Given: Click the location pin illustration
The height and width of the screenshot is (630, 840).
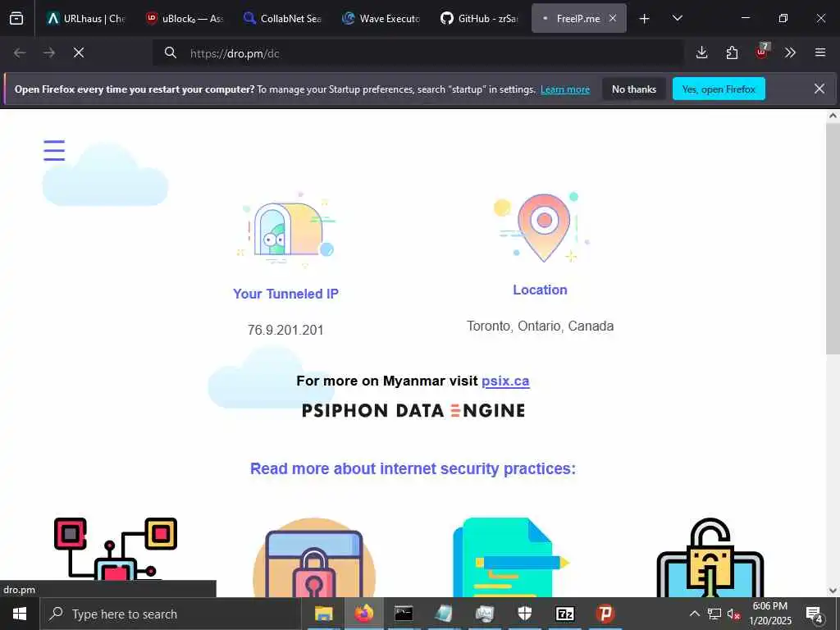Looking at the screenshot, I should [x=541, y=228].
